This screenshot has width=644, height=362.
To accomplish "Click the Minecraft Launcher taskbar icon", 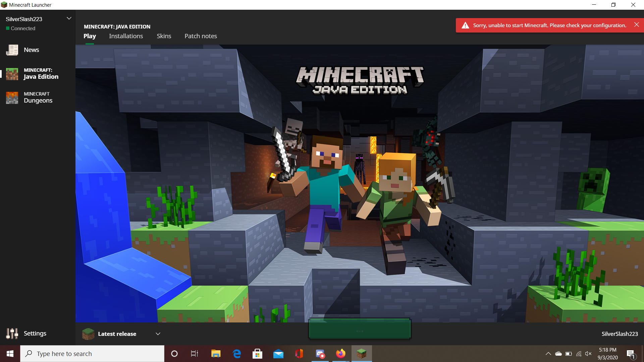I will click(x=362, y=354).
